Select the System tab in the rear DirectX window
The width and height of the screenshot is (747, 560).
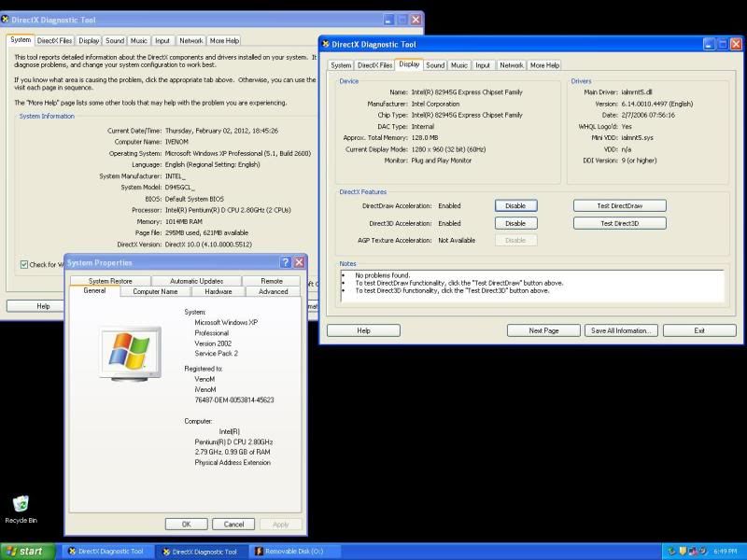pyautogui.click(x=21, y=40)
